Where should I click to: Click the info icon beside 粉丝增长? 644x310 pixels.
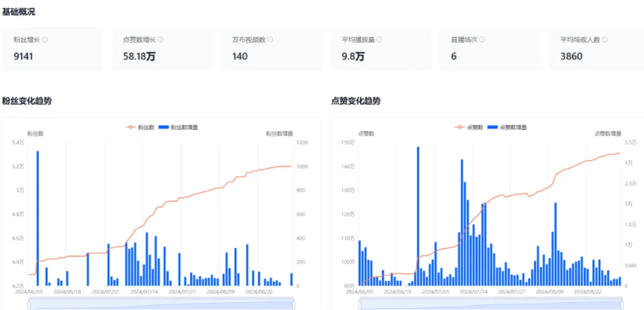coord(45,40)
